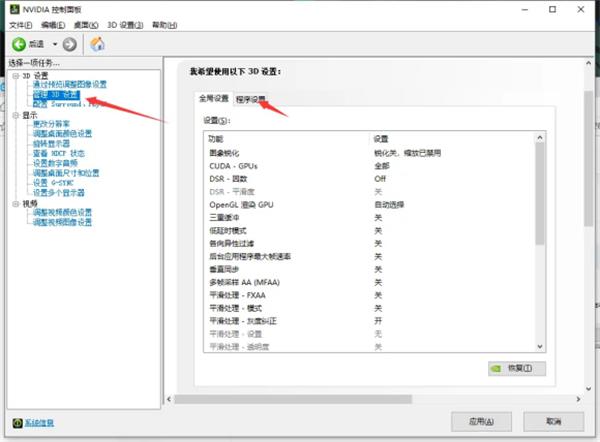Collapse the 视频 tree node
This screenshot has width=600, height=442.
coord(16,204)
